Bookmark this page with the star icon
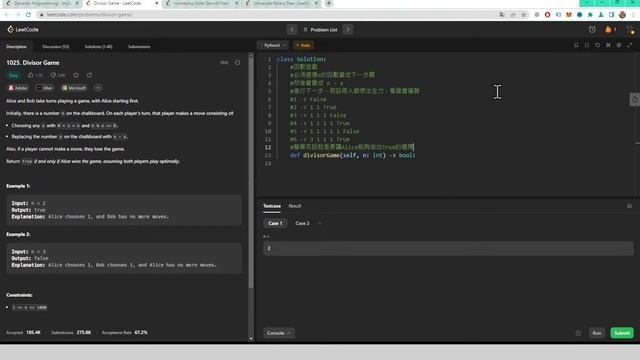Screen dimensions: 640x360 pyautogui.click(x=523, y=15)
